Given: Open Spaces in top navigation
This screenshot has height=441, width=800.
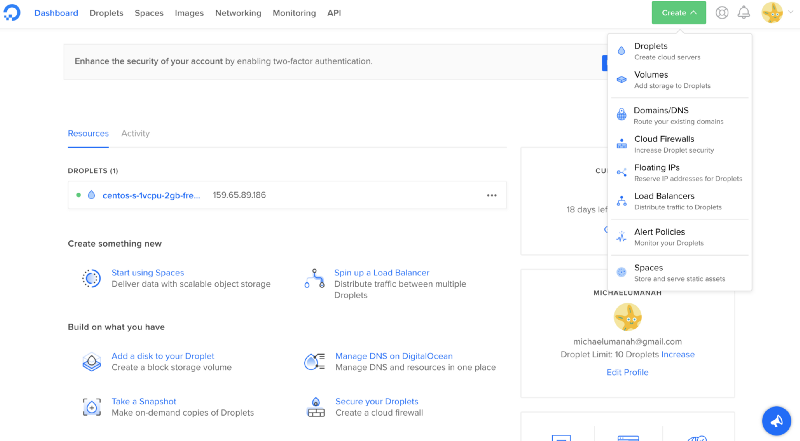Looking at the screenshot, I should 149,13.
